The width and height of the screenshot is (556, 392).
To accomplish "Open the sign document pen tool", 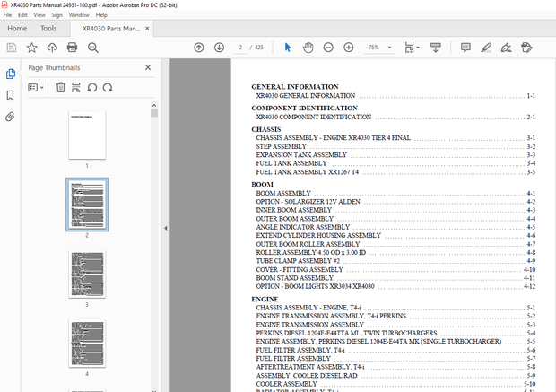I will (x=506, y=48).
